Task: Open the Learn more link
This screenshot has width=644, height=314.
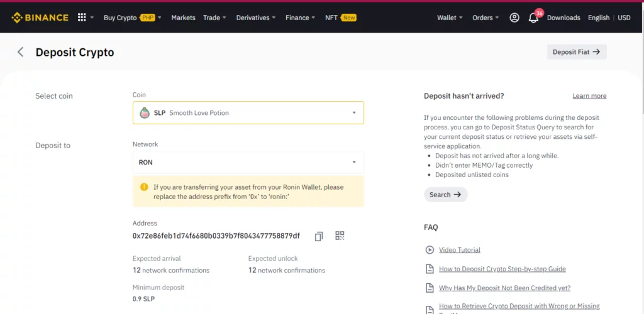Action: coord(589,96)
